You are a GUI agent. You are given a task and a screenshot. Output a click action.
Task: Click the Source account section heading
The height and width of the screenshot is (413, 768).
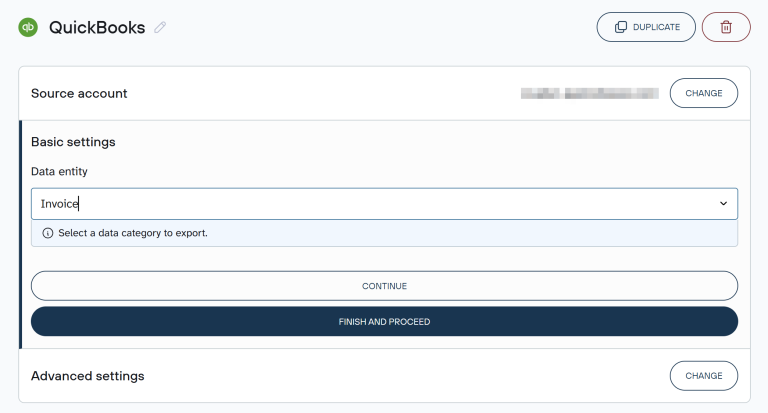(x=79, y=93)
